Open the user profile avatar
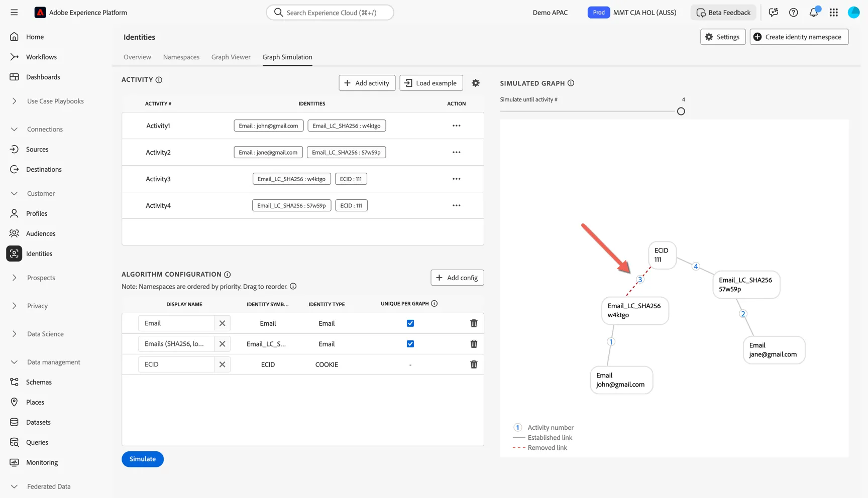The height and width of the screenshot is (498, 868). (x=853, y=13)
